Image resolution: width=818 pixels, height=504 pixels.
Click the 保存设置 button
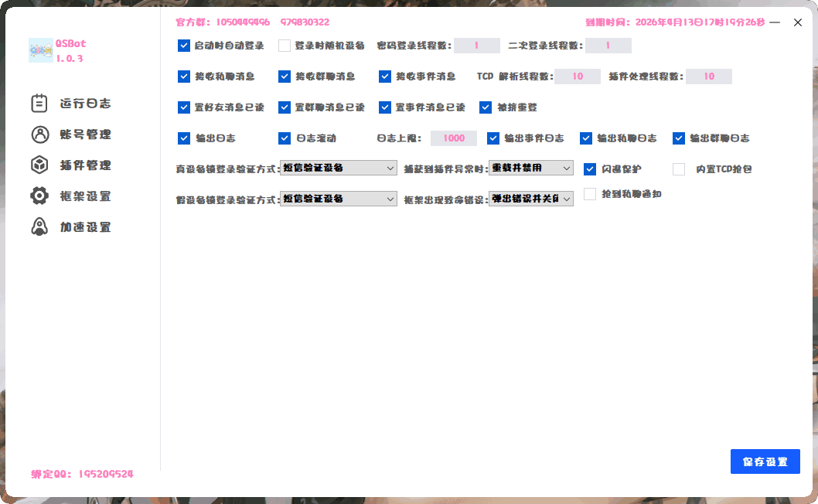(x=765, y=461)
